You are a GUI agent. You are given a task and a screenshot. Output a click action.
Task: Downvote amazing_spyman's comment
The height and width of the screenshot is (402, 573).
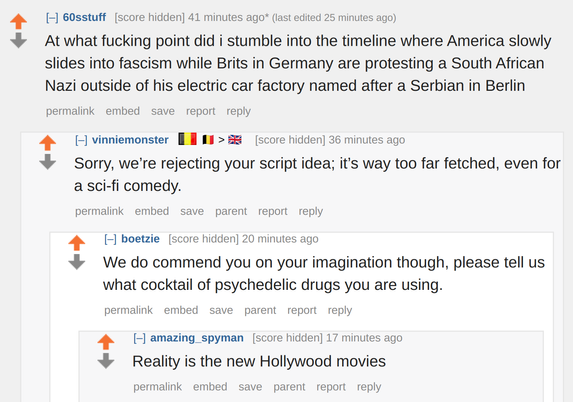click(106, 361)
